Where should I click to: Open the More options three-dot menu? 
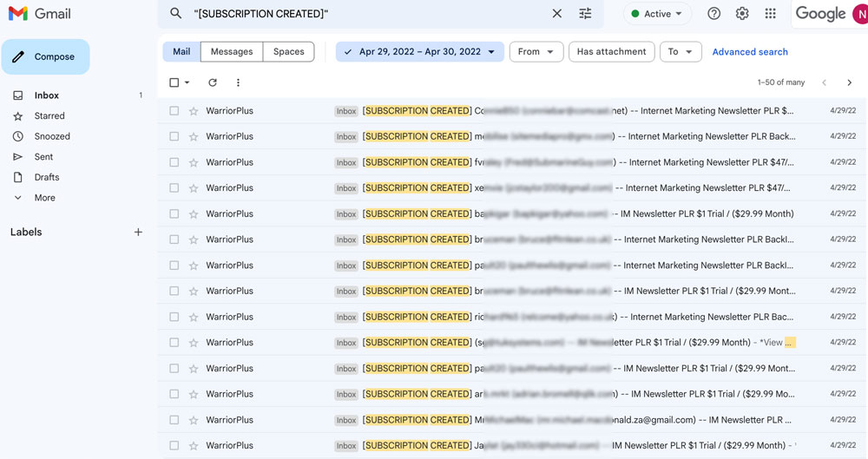click(x=238, y=82)
